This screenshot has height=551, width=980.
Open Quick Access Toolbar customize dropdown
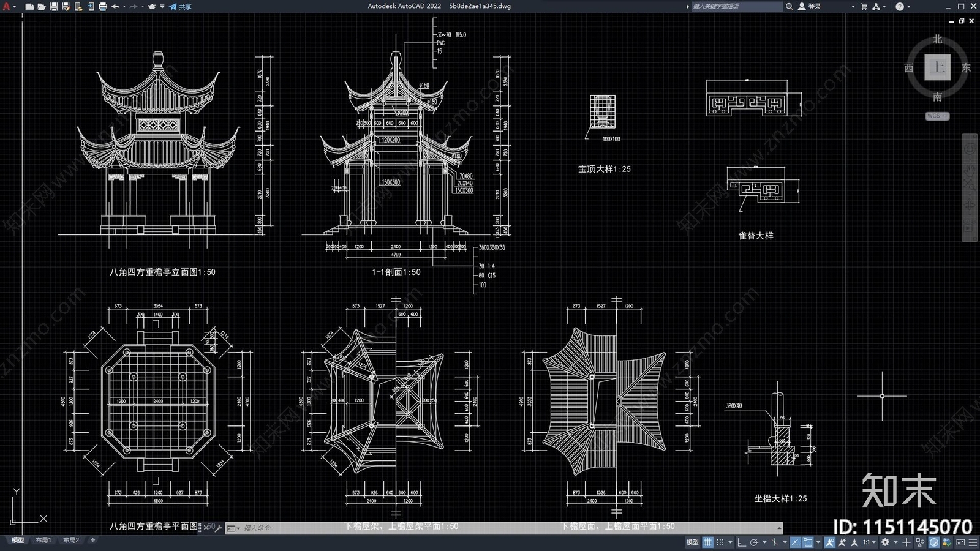162,7
